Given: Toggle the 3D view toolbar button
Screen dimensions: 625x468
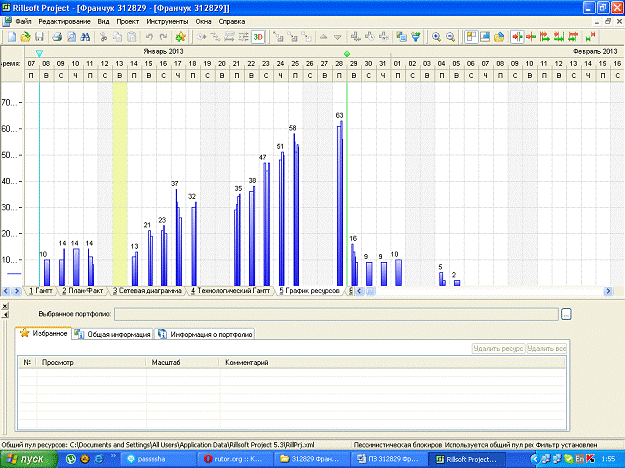Looking at the screenshot, I should point(258,36).
